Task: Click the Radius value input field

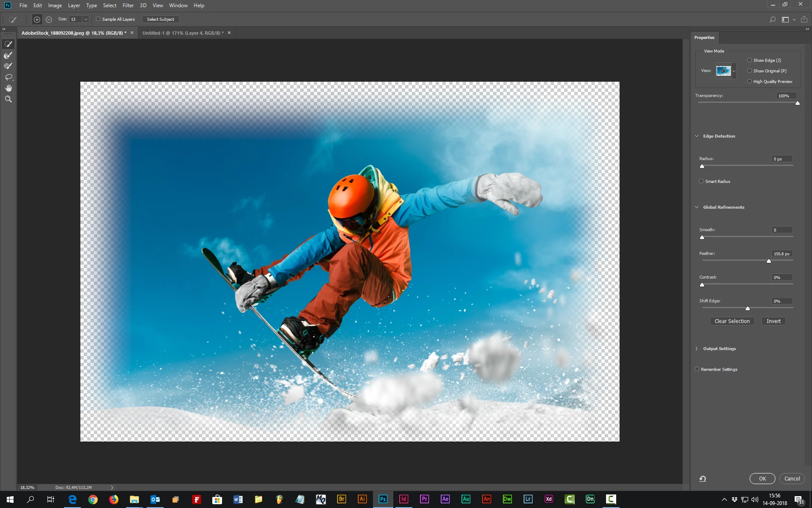Action: click(781, 159)
